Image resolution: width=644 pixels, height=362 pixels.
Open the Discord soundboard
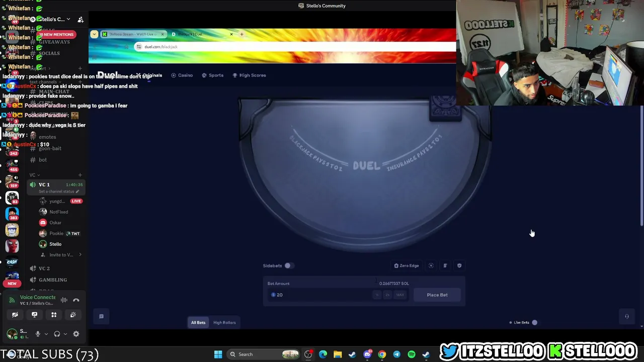(73, 315)
